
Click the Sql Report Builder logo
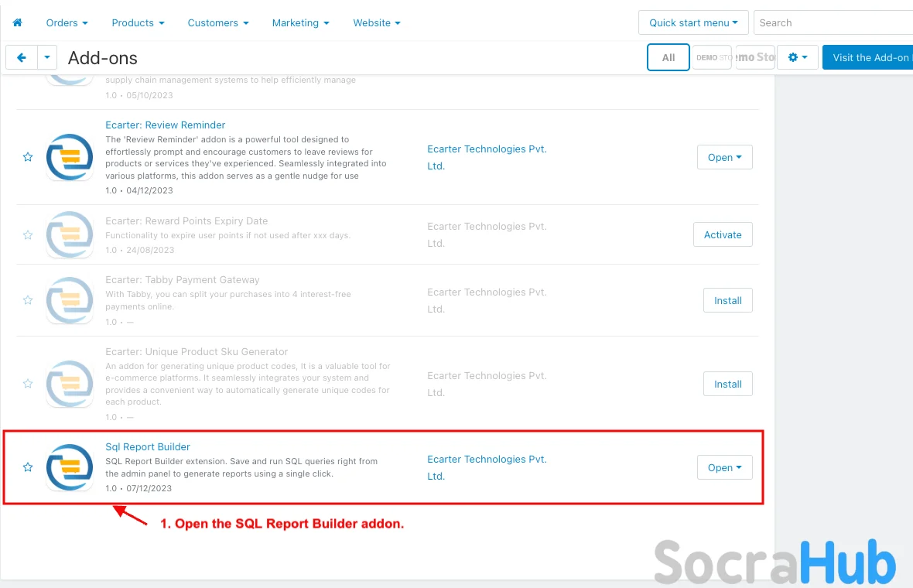(x=70, y=467)
